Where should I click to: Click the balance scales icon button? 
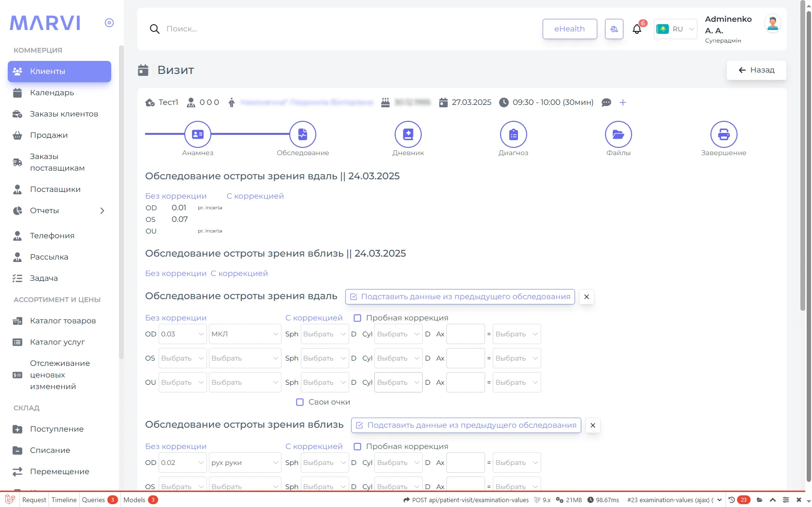point(614,29)
